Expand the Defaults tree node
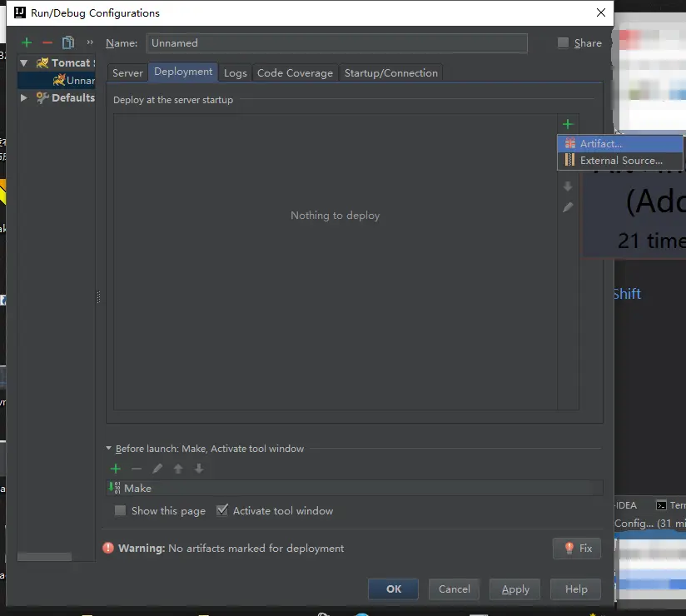This screenshot has height=616, width=686. (24, 97)
